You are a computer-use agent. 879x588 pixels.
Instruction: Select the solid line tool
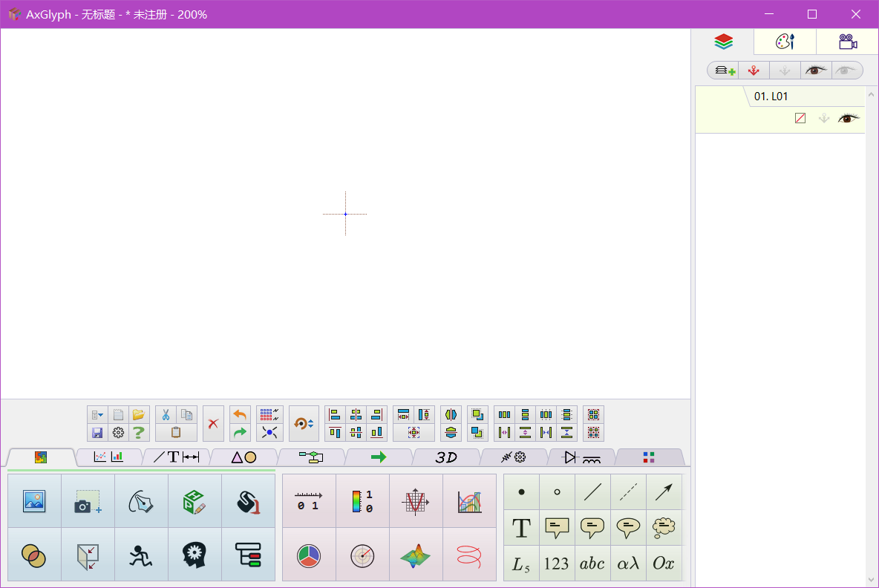click(x=592, y=492)
